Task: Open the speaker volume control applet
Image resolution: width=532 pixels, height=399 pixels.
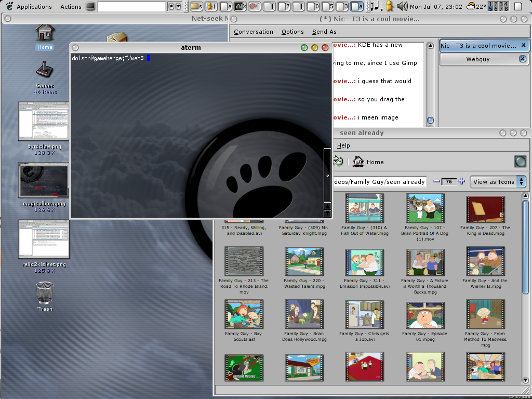Action: coord(402,6)
